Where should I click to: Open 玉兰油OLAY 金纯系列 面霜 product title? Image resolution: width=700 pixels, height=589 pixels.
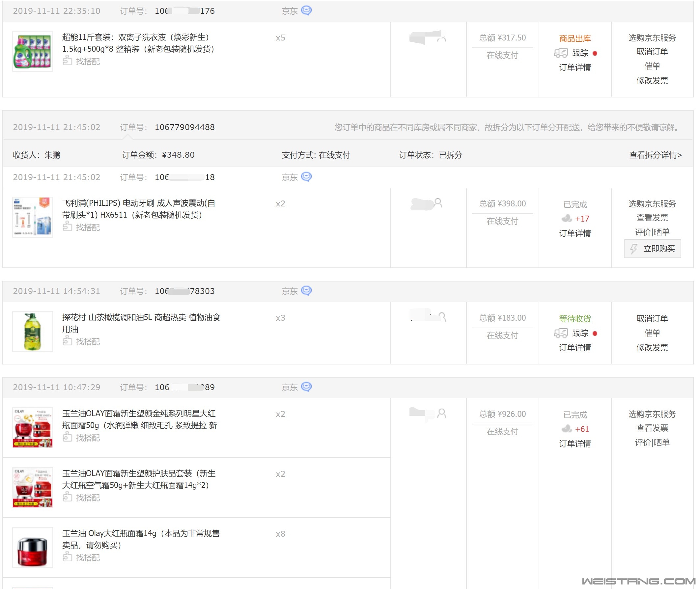(x=140, y=419)
